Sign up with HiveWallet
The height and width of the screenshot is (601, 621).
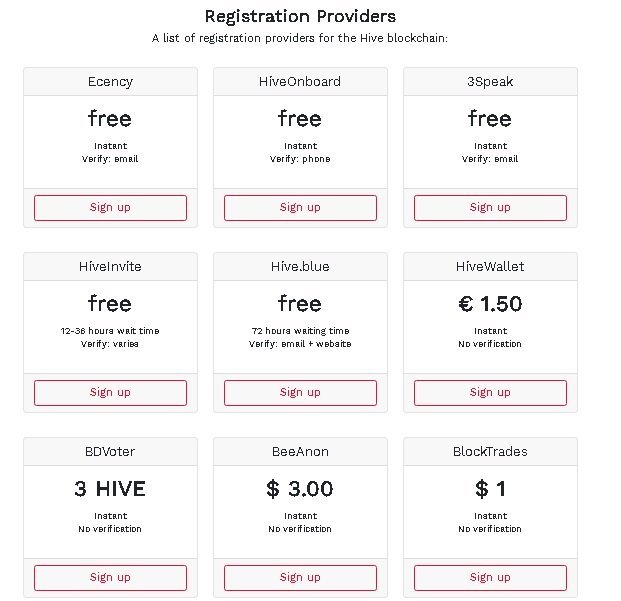click(x=490, y=392)
